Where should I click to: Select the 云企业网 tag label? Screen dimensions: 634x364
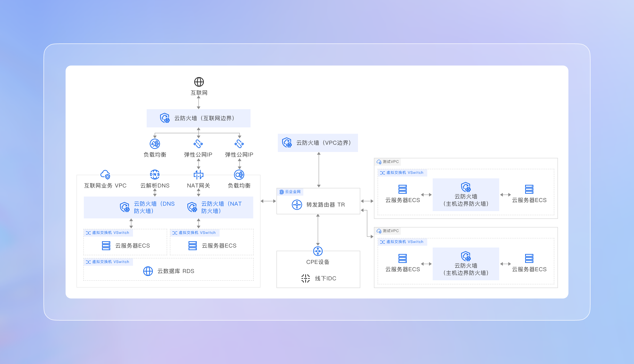tap(290, 192)
